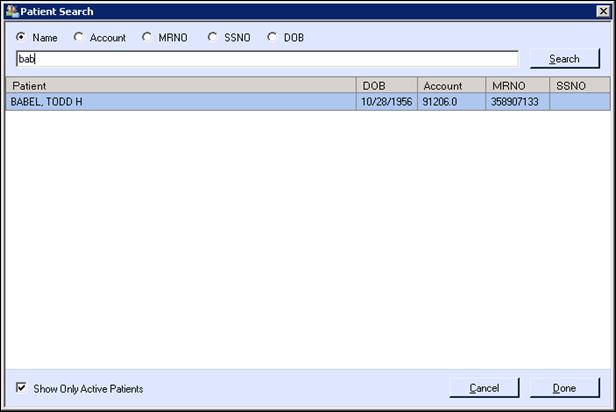
Task: Pick the DOB search radio button
Action: coord(272,37)
